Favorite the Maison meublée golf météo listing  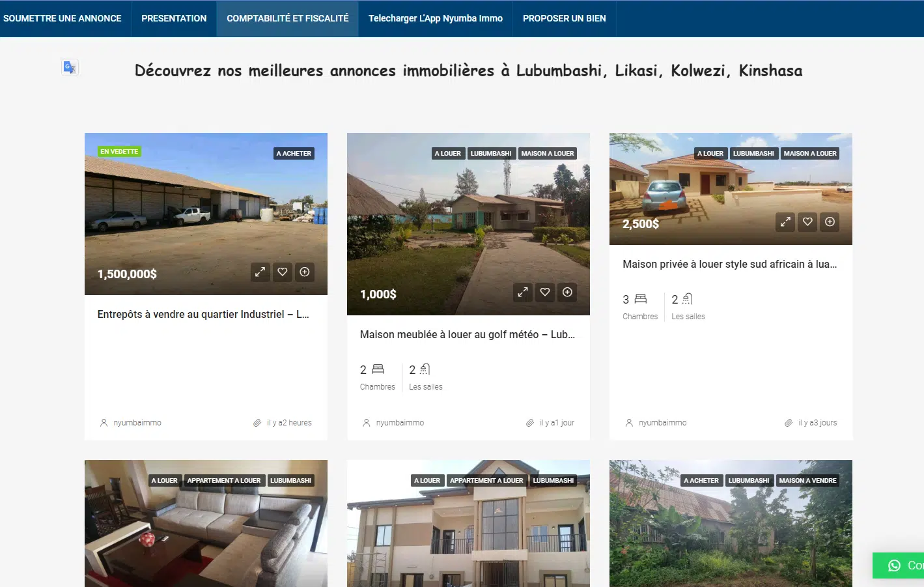coord(545,293)
